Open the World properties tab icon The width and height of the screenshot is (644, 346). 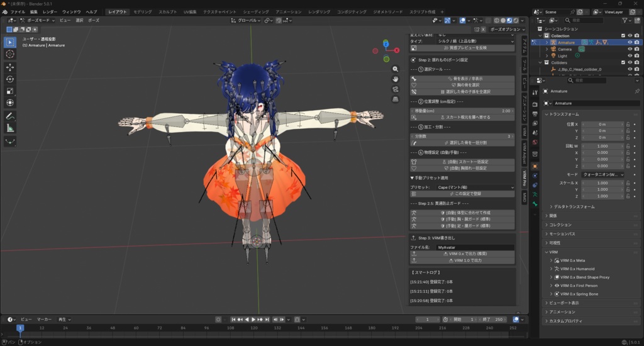[x=535, y=142]
